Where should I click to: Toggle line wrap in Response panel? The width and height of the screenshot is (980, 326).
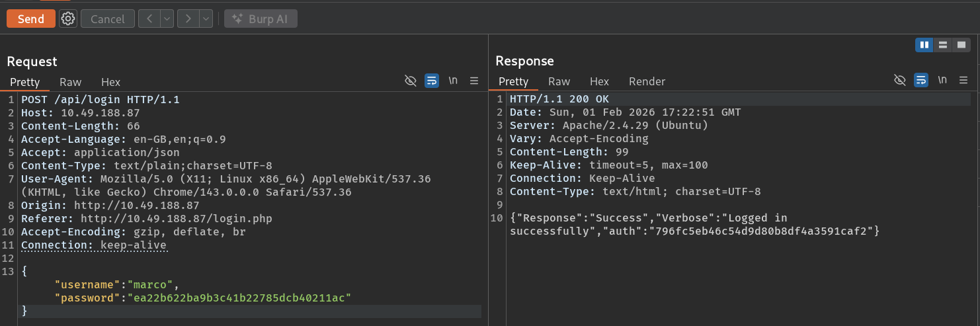(x=921, y=81)
